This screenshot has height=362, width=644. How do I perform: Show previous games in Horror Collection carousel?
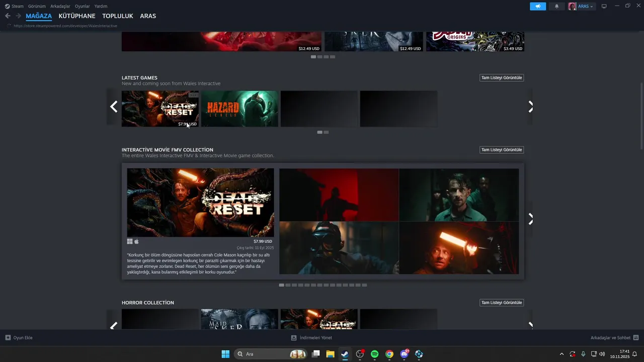click(114, 325)
